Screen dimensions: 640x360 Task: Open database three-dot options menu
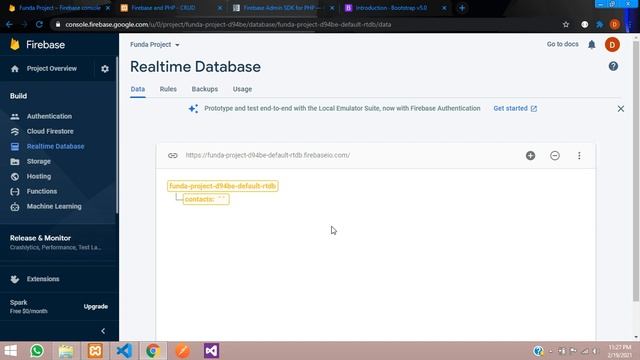coord(579,156)
